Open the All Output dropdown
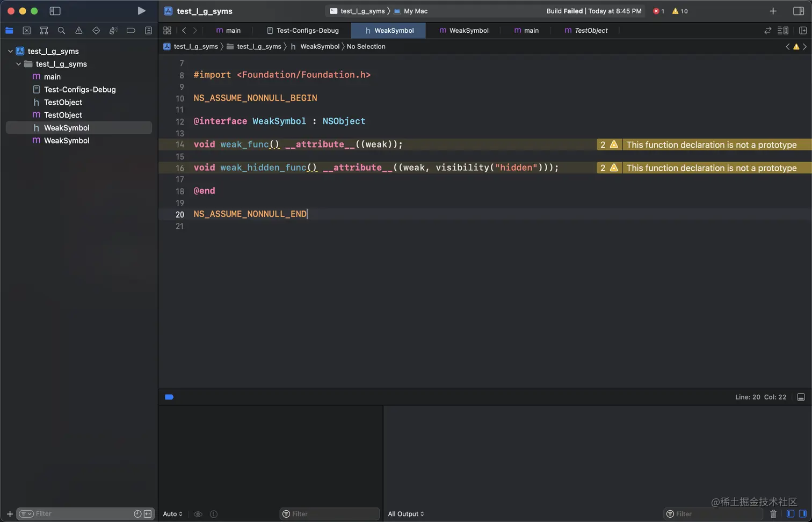The width and height of the screenshot is (812, 522). coord(406,514)
